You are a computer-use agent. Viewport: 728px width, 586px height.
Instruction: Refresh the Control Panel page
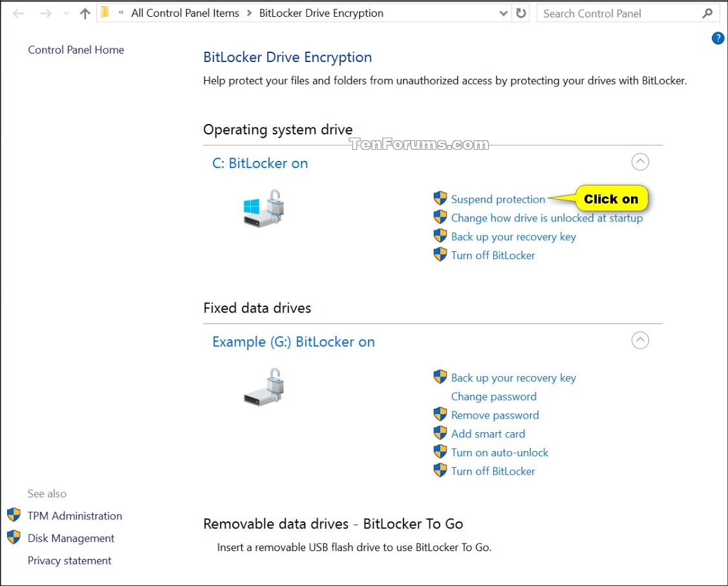(521, 13)
